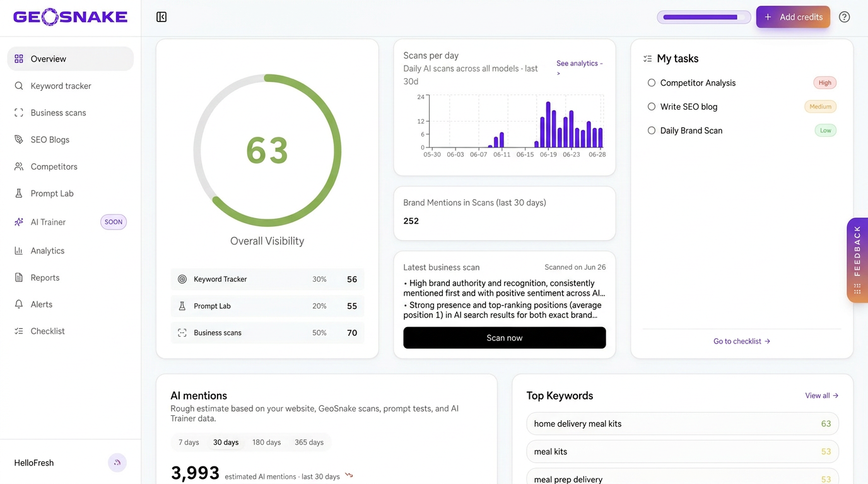Mark Daily Brand Scan task as done

652,130
